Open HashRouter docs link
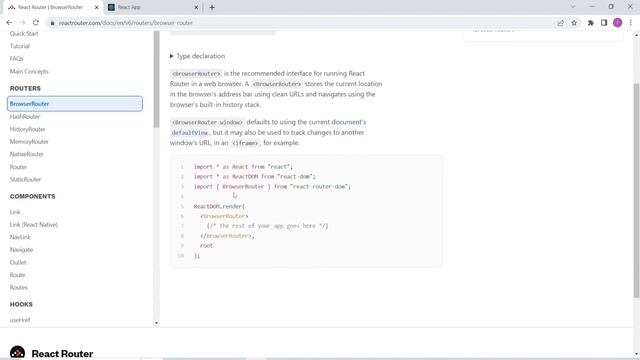 coord(25,117)
